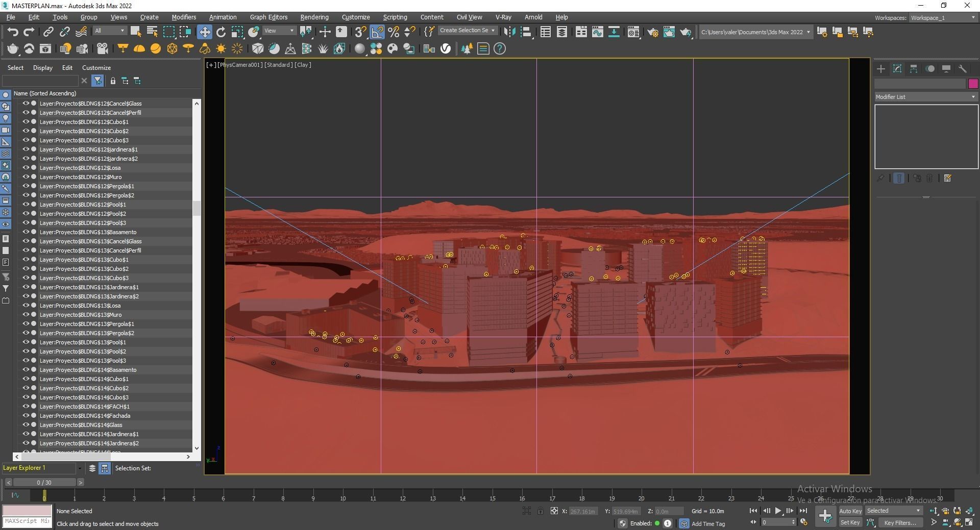
Task: Open the Utilities wrench panel icon
Action: point(963,69)
